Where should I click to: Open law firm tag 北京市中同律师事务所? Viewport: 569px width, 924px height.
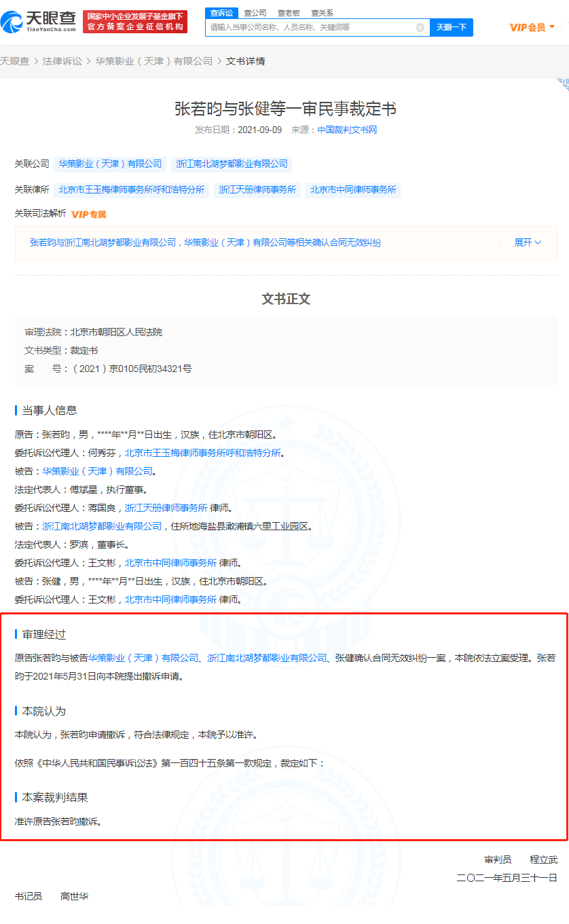[x=353, y=189]
